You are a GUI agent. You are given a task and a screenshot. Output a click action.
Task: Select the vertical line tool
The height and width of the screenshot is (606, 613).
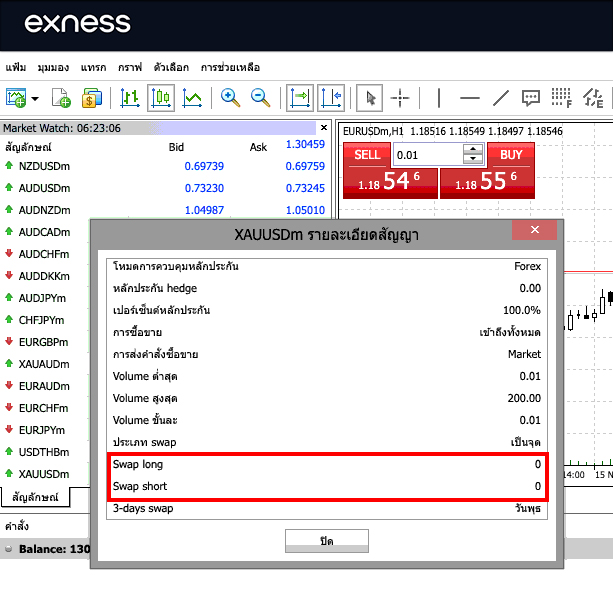coord(439,98)
